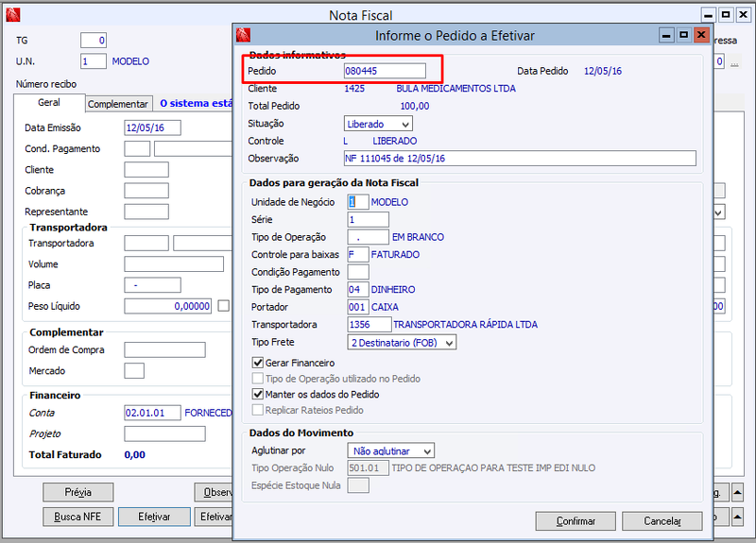Click the Confirmar button
Screen dimensions: 756x543
576,521
